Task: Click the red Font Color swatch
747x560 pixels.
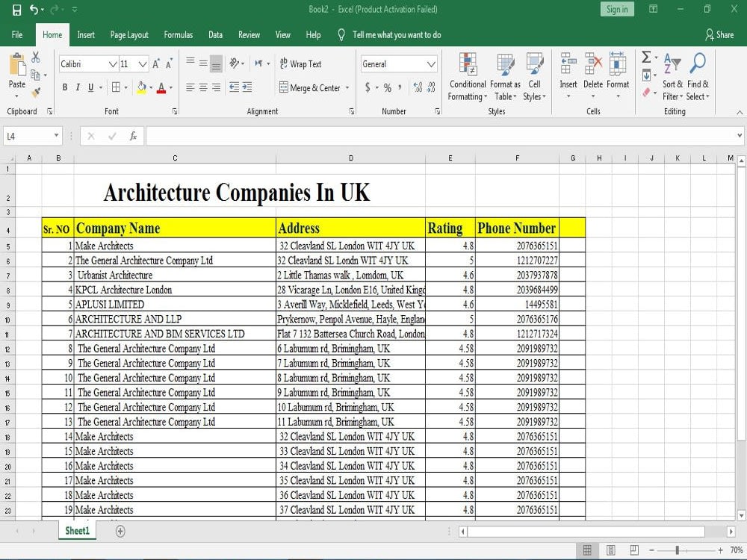Action: 161,87
